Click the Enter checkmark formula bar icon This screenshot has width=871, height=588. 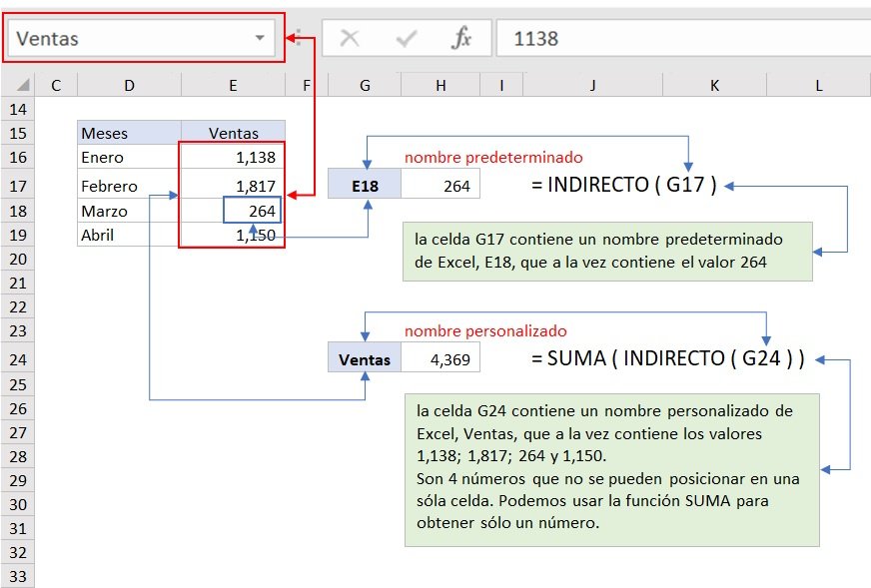(406, 39)
